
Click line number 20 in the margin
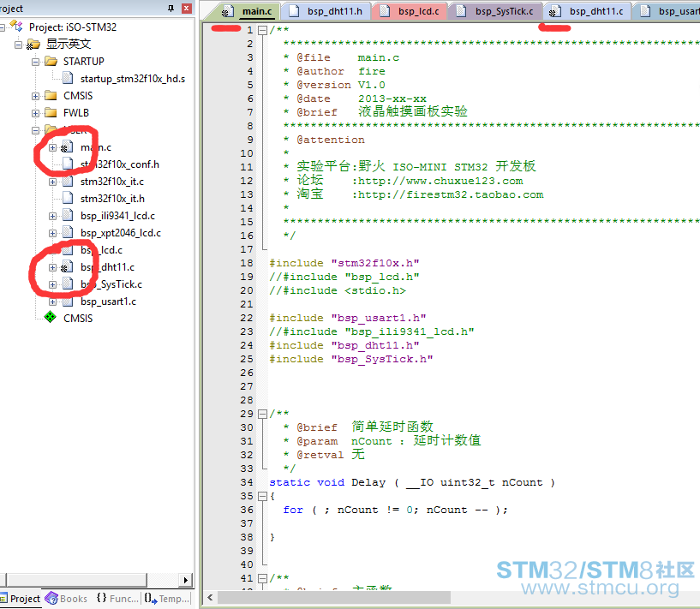[x=247, y=291]
